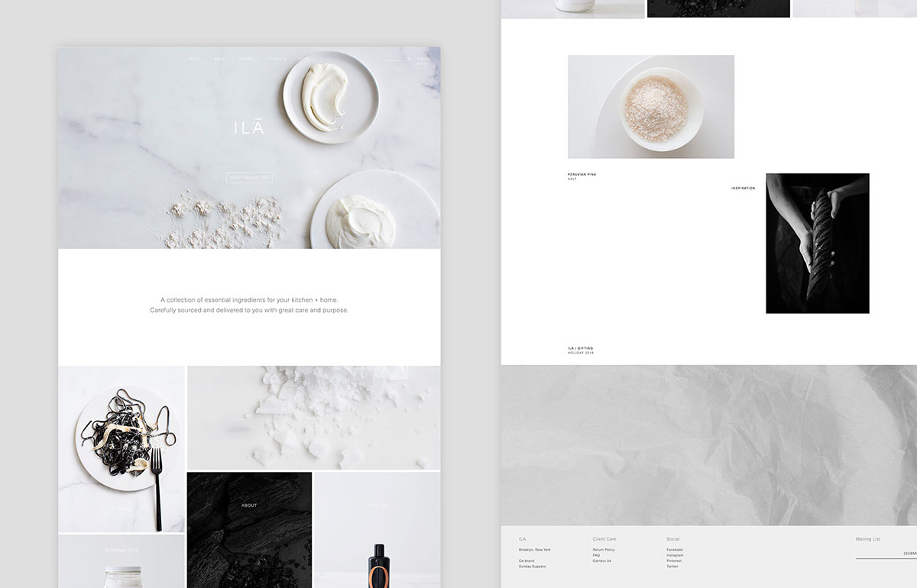
Task: Click the Contact Us footer link
Action: point(602,561)
